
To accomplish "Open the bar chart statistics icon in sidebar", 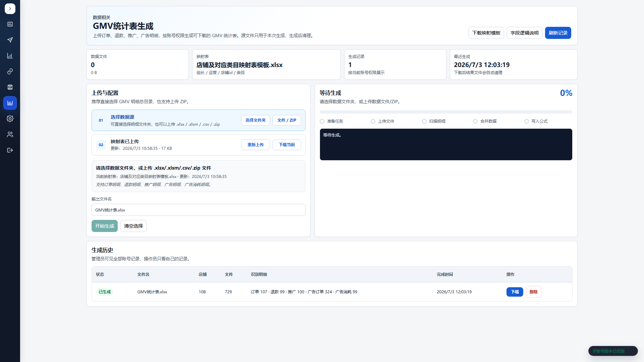I will click(10, 56).
